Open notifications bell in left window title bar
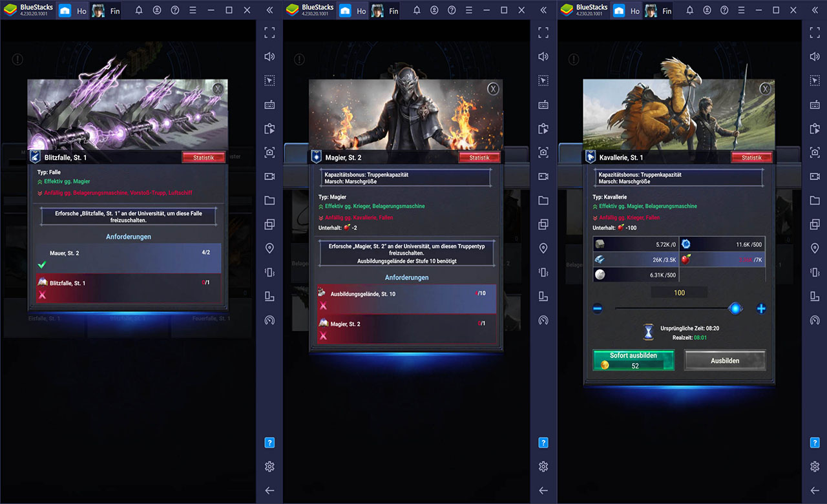This screenshot has width=827, height=504. [x=139, y=10]
